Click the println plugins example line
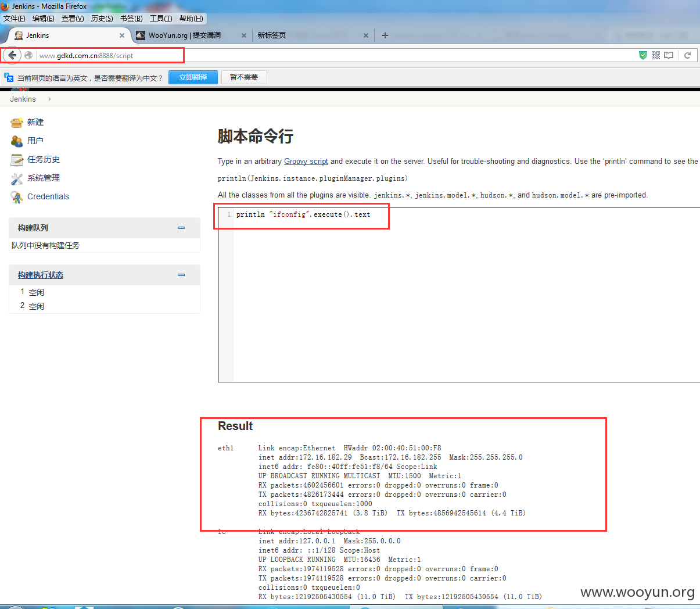The height and width of the screenshot is (609, 700). [313, 178]
